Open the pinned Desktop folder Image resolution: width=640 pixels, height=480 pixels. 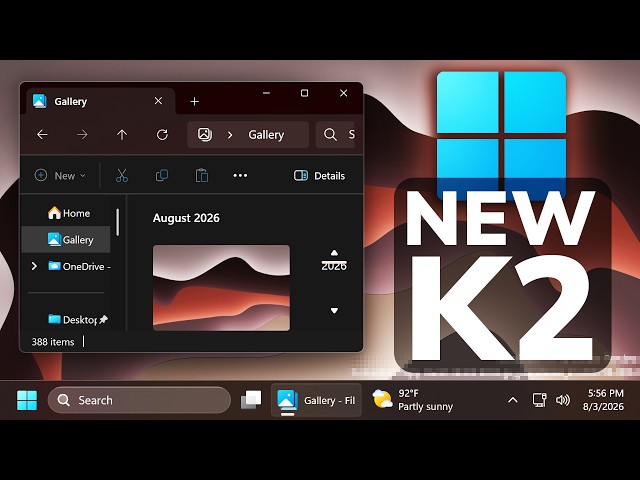[x=78, y=319]
